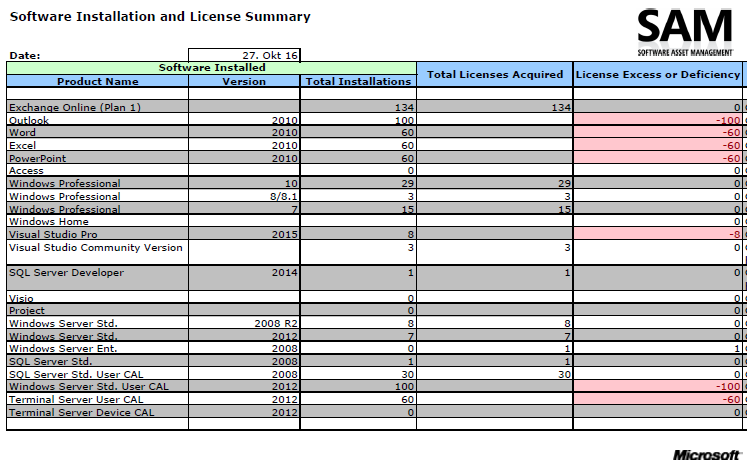Image resolution: width=747 pixels, height=469 pixels.
Task: Click the Software Installation and License Summary title
Action: 160,17
